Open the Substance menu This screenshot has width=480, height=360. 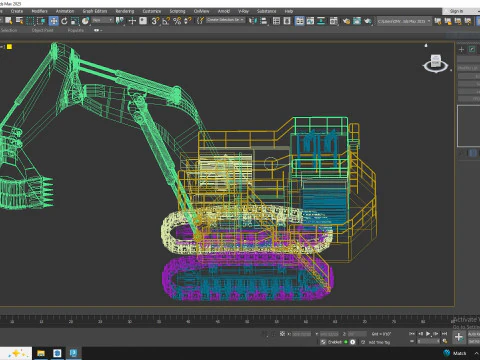pos(266,11)
